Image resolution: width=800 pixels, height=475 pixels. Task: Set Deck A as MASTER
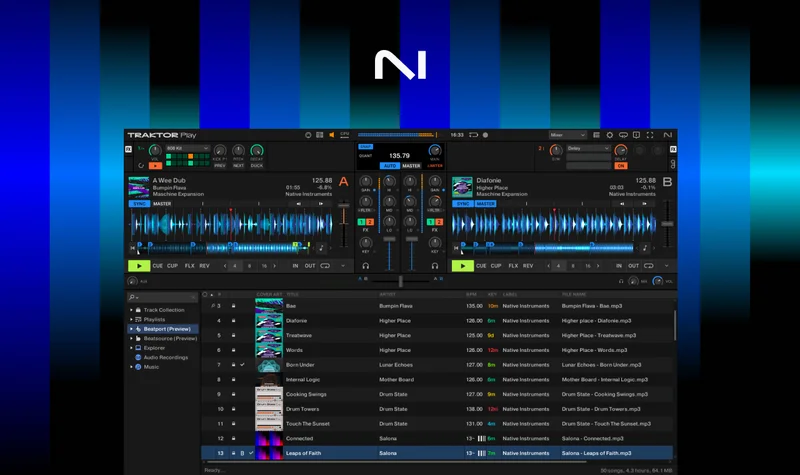(x=162, y=204)
